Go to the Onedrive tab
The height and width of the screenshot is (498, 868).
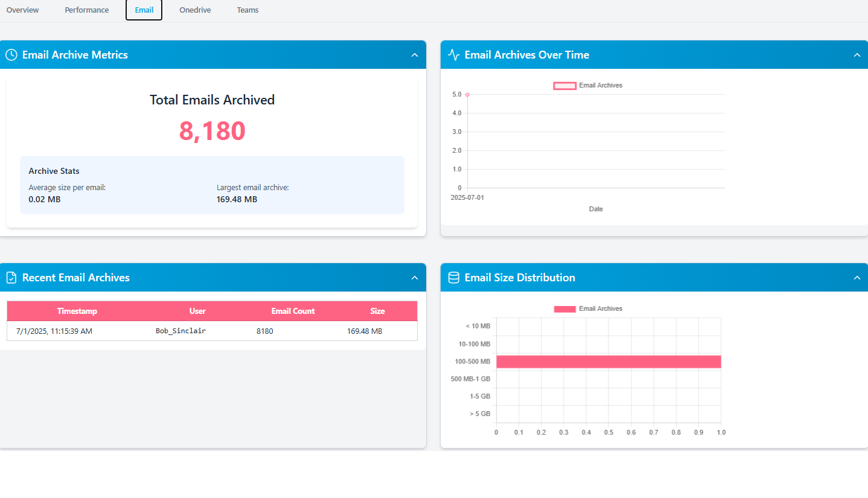coord(195,10)
